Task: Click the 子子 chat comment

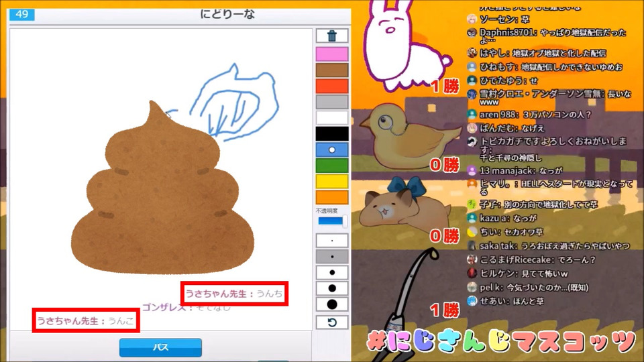Action: (x=532, y=204)
